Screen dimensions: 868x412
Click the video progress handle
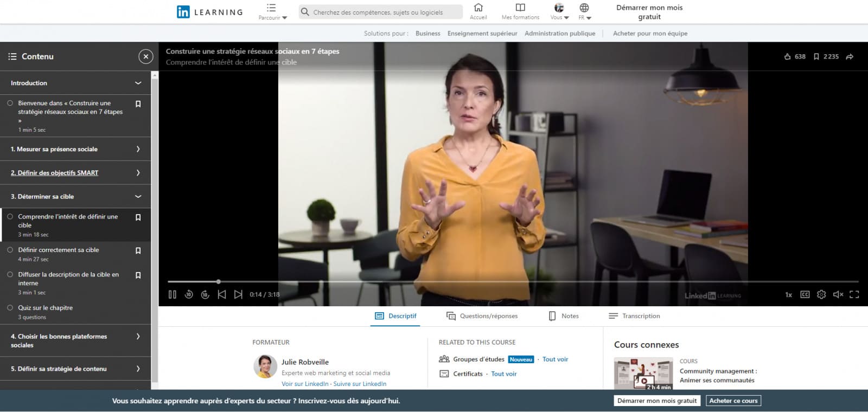(219, 281)
